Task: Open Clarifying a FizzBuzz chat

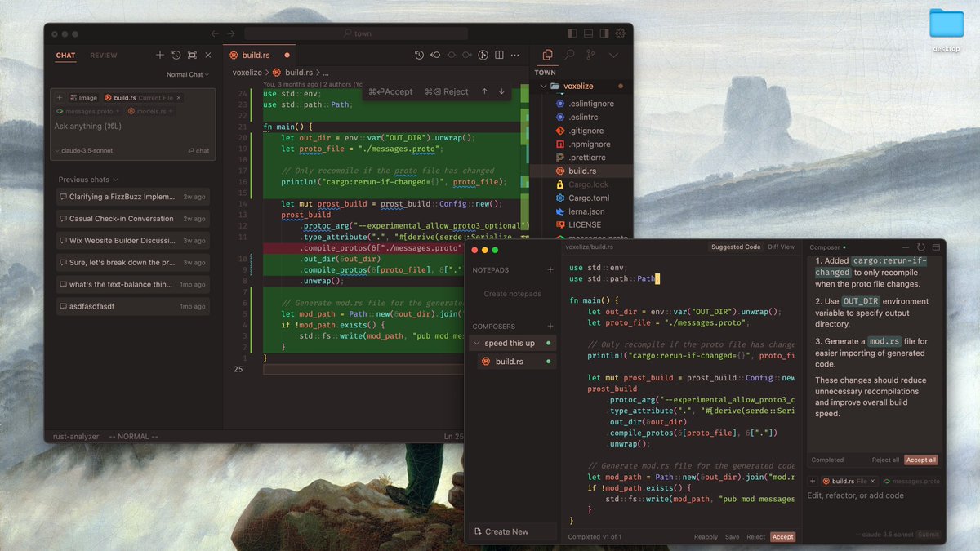Action: [x=132, y=197]
